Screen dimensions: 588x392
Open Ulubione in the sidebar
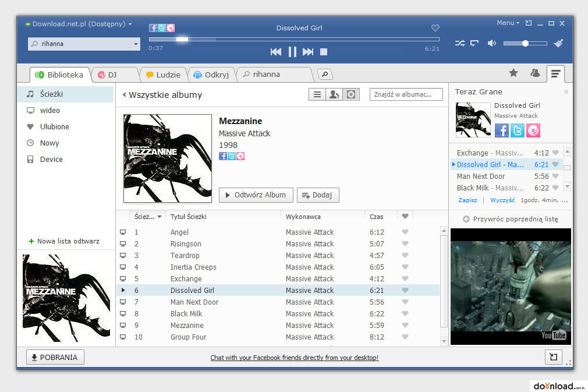click(x=66, y=127)
